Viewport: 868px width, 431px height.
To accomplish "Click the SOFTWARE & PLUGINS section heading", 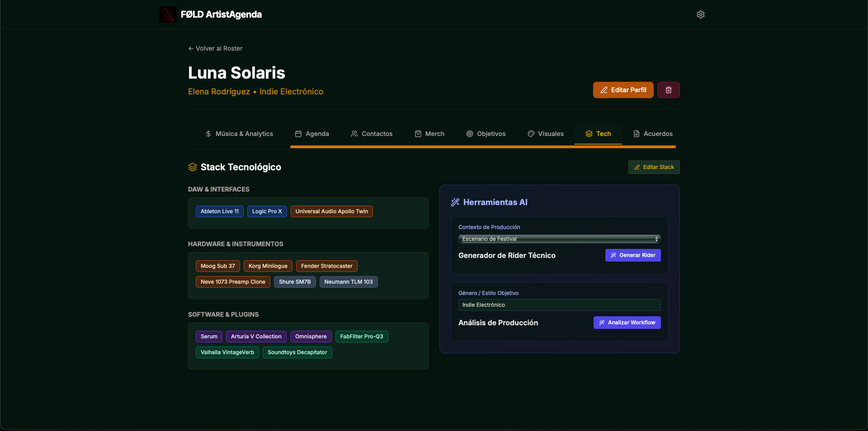I will point(223,314).
